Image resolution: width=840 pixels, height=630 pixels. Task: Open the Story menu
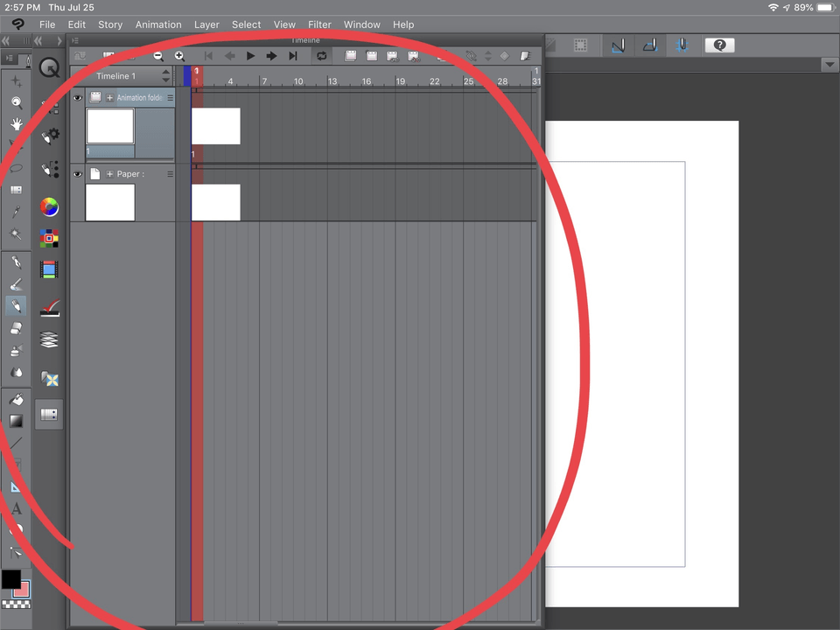click(110, 24)
